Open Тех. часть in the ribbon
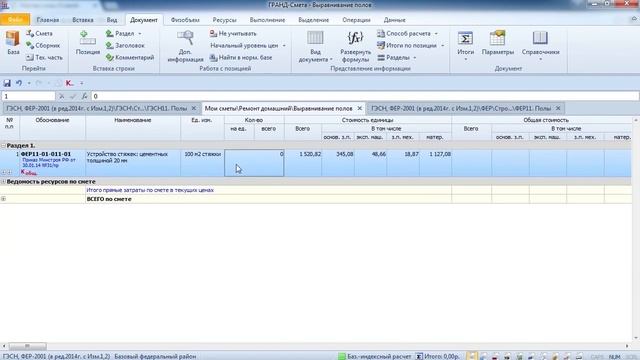This screenshot has height=360, width=640. pos(44,58)
